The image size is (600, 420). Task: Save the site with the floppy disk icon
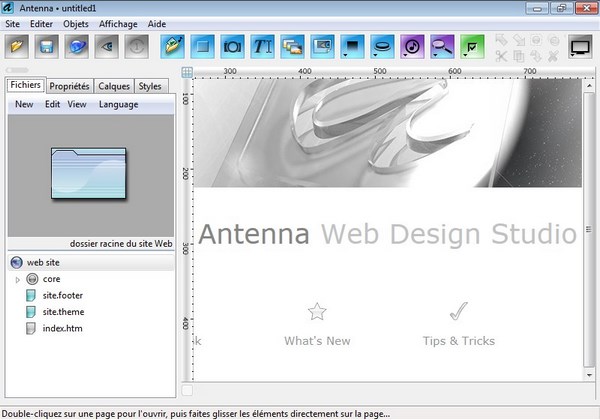point(47,47)
